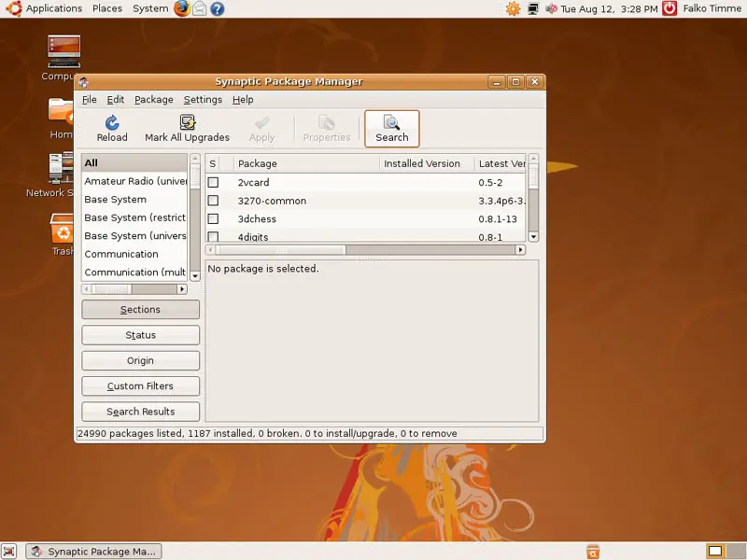
Task: Open the Search tool in the toolbar
Action: coord(391,129)
